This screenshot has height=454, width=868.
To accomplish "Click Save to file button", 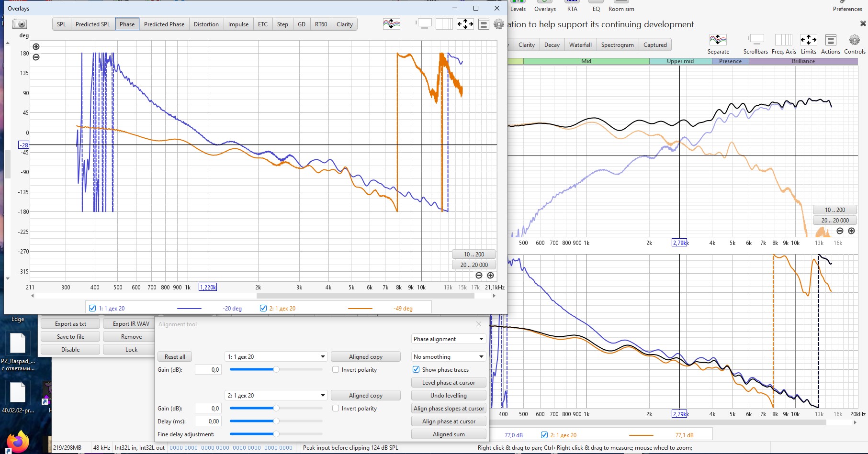I will (70, 336).
